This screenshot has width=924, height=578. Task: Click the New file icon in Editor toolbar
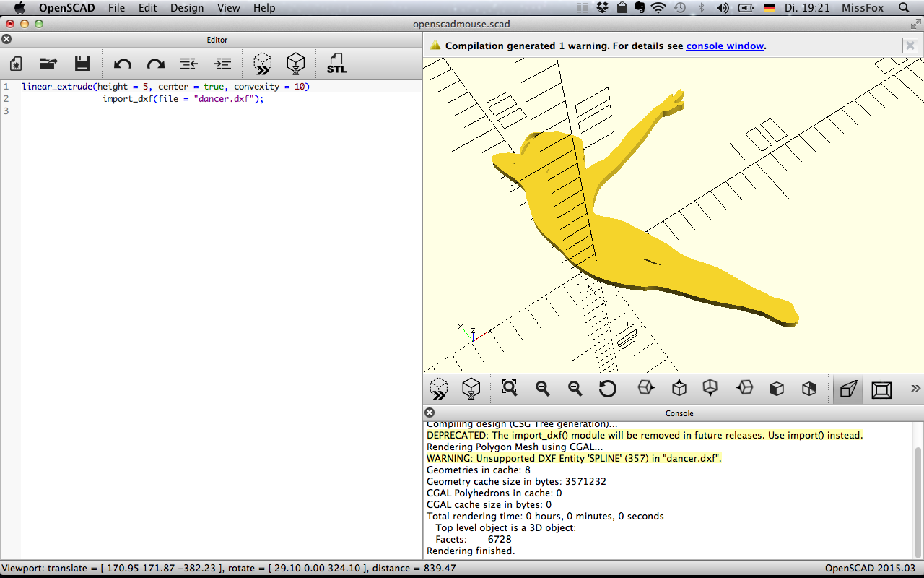pos(15,64)
